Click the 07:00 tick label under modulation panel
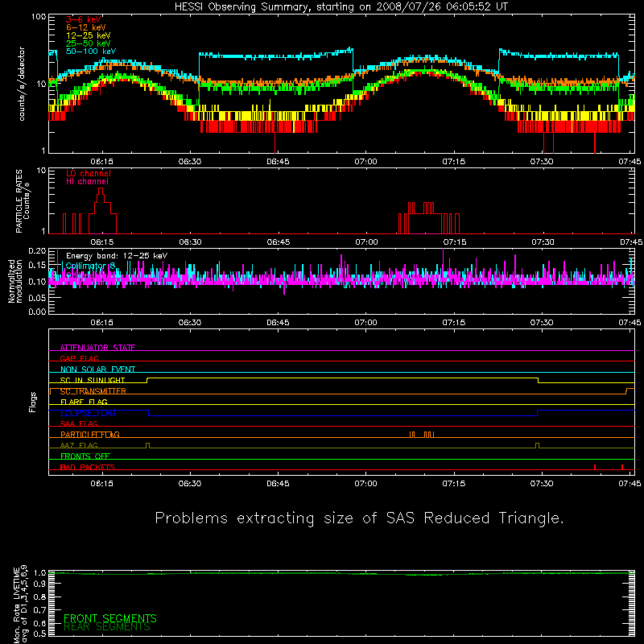 click(365, 323)
